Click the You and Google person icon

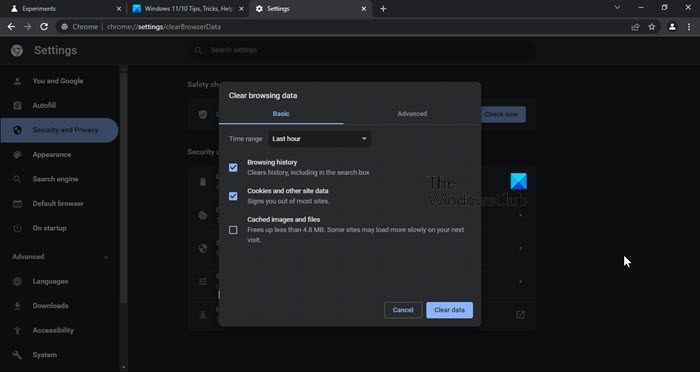[x=17, y=81]
